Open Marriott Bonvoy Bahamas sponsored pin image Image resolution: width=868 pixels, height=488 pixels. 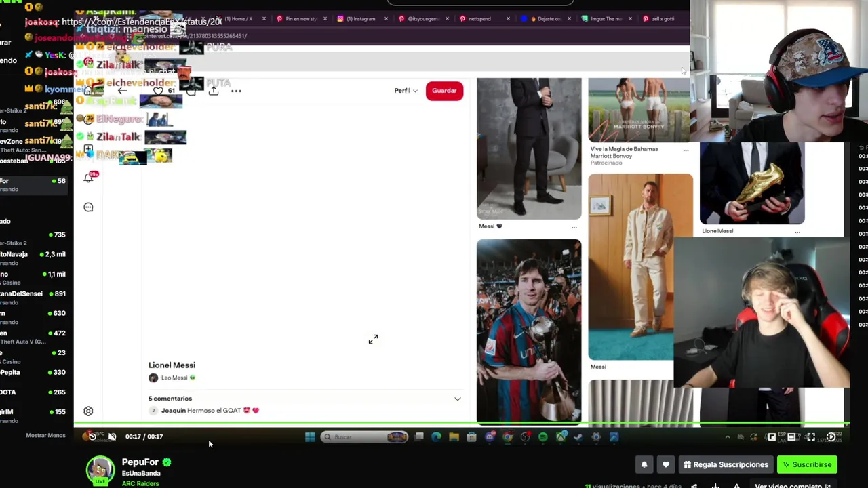pos(639,110)
